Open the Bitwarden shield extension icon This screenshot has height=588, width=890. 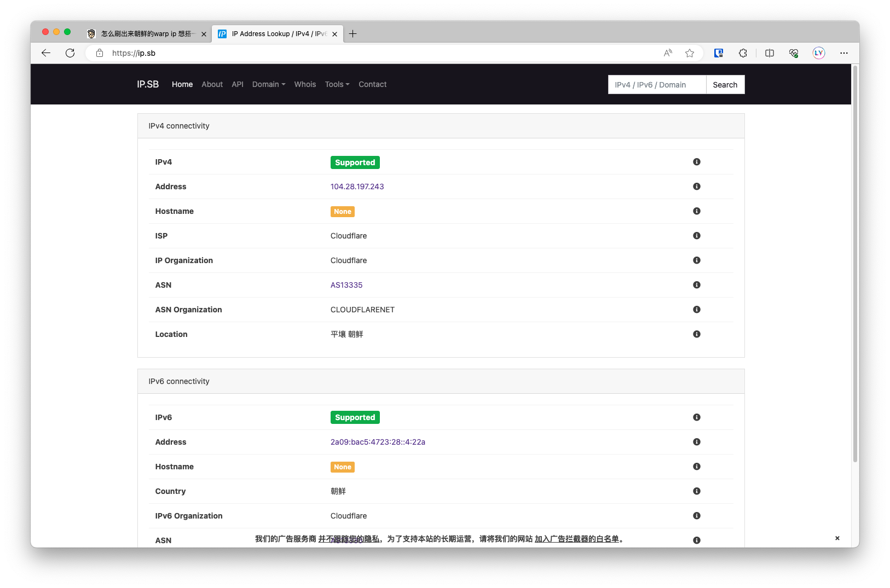[x=719, y=53]
